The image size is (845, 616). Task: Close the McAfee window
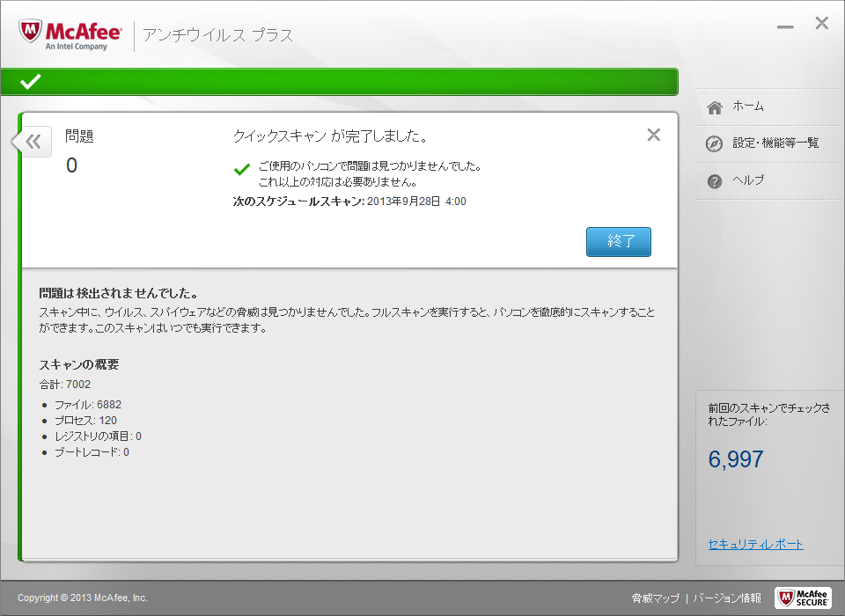(x=822, y=23)
